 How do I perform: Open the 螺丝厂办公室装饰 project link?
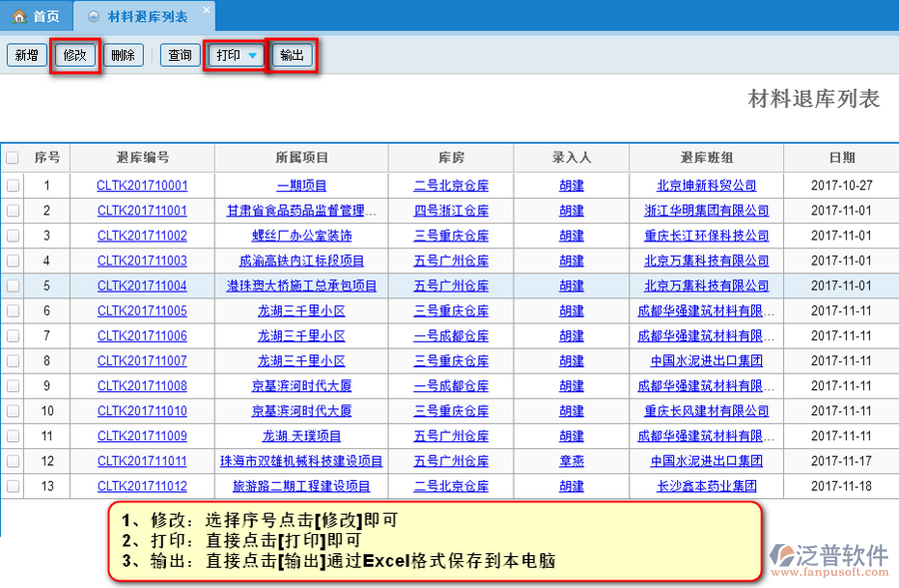tap(302, 236)
